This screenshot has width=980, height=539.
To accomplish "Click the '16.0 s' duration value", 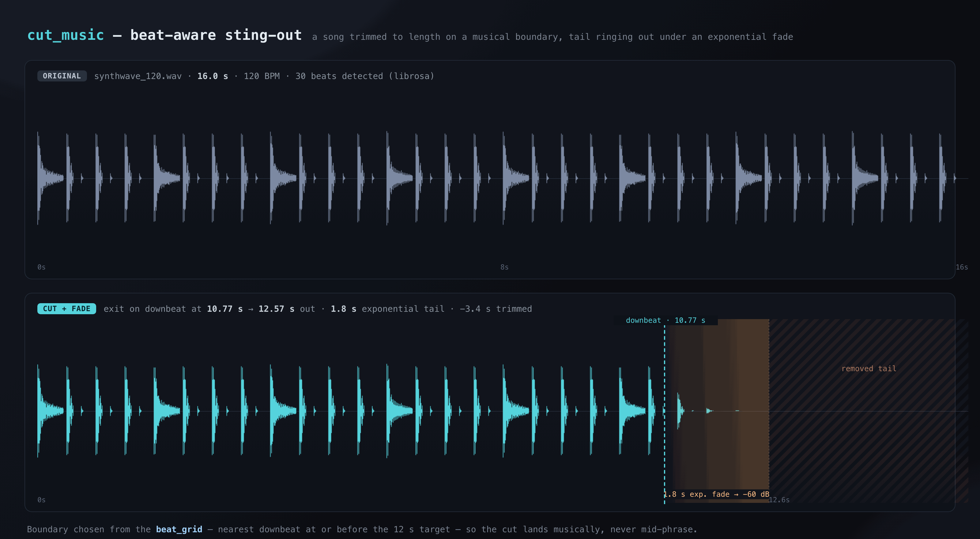I will [x=213, y=76].
